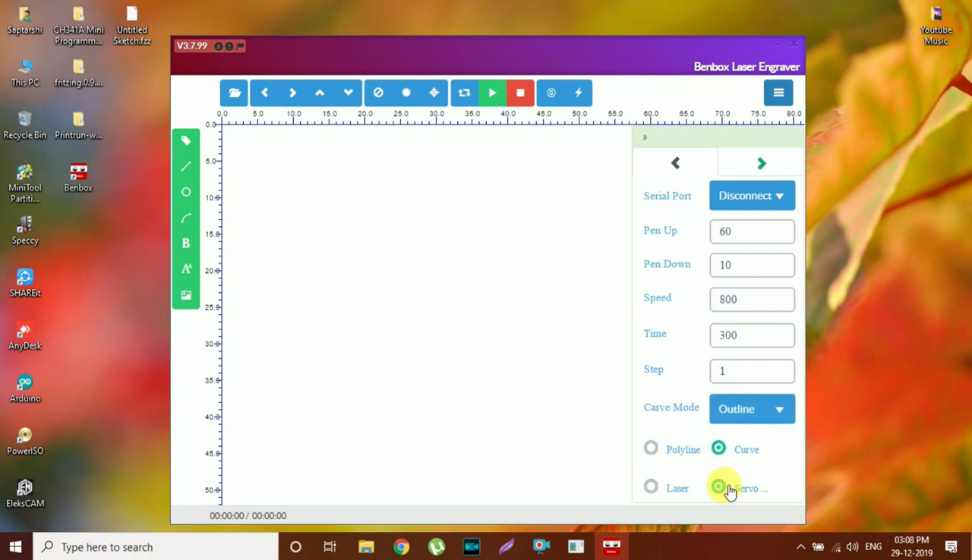Click the Pen Up input field

[752, 231]
